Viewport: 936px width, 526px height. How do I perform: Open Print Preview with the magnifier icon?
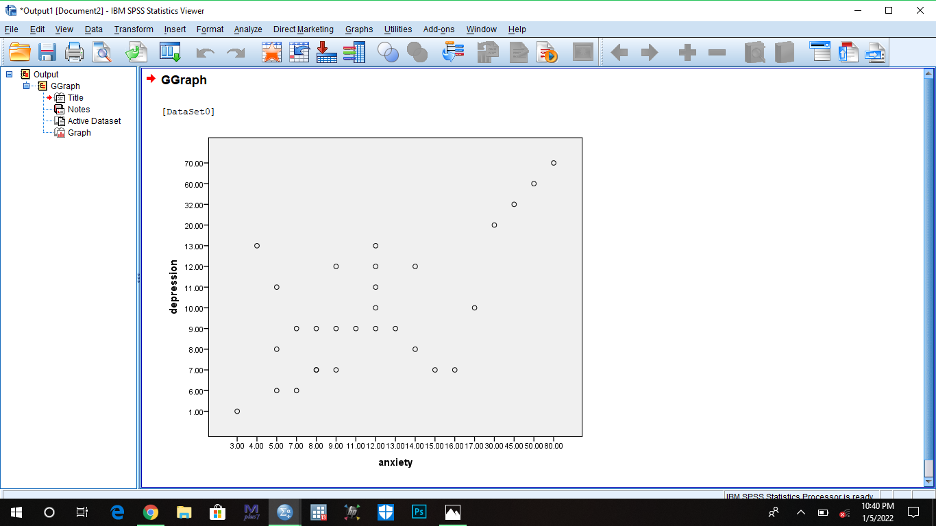(x=102, y=53)
